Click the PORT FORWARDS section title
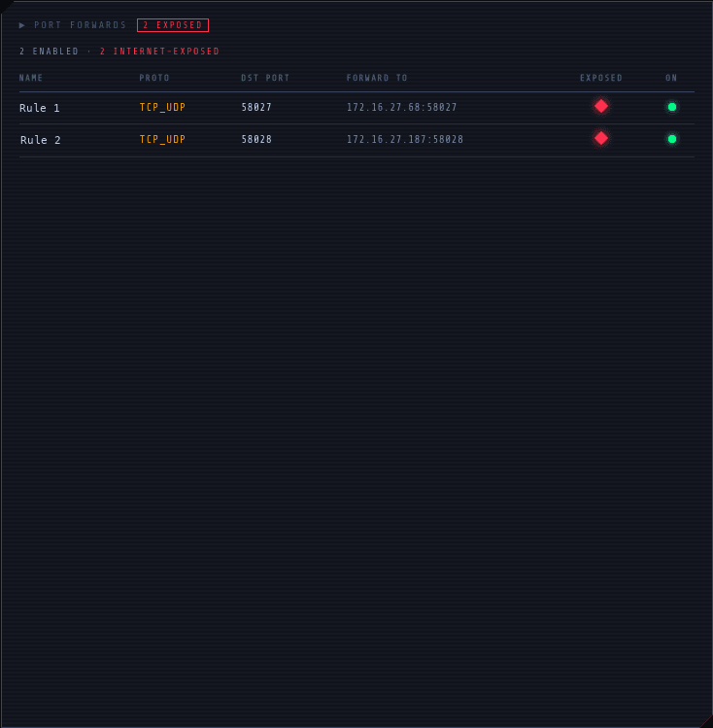This screenshot has height=728, width=713. pyautogui.click(x=81, y=25)
